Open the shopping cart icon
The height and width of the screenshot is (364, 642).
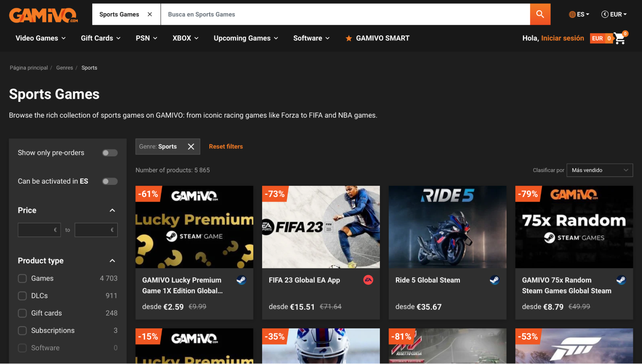point(620,38)
